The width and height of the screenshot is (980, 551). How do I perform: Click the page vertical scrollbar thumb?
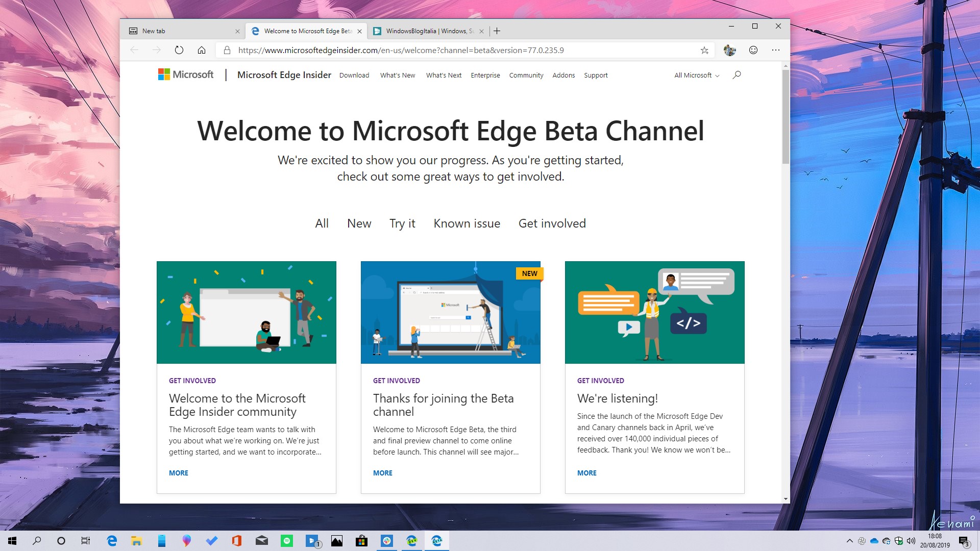pyautogui.click(x=786, y=117)
